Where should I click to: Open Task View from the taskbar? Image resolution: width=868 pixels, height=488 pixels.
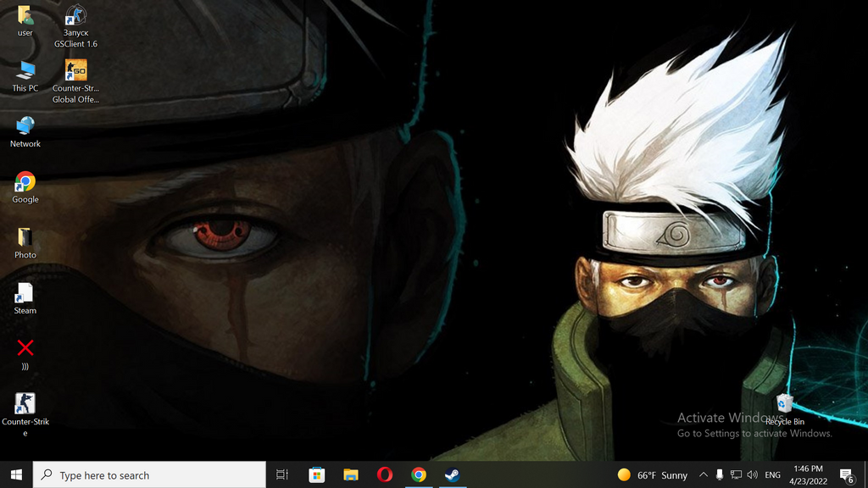[282, 474]
